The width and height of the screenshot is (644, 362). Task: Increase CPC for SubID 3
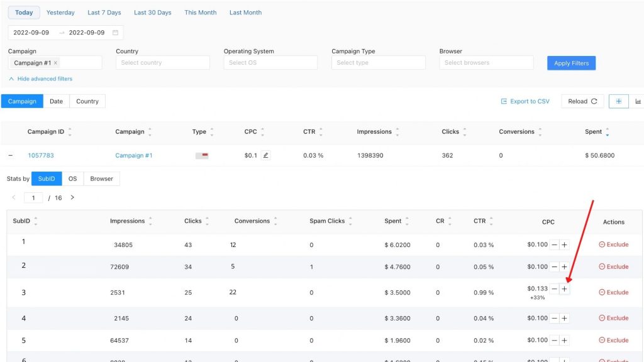[564, 289]
